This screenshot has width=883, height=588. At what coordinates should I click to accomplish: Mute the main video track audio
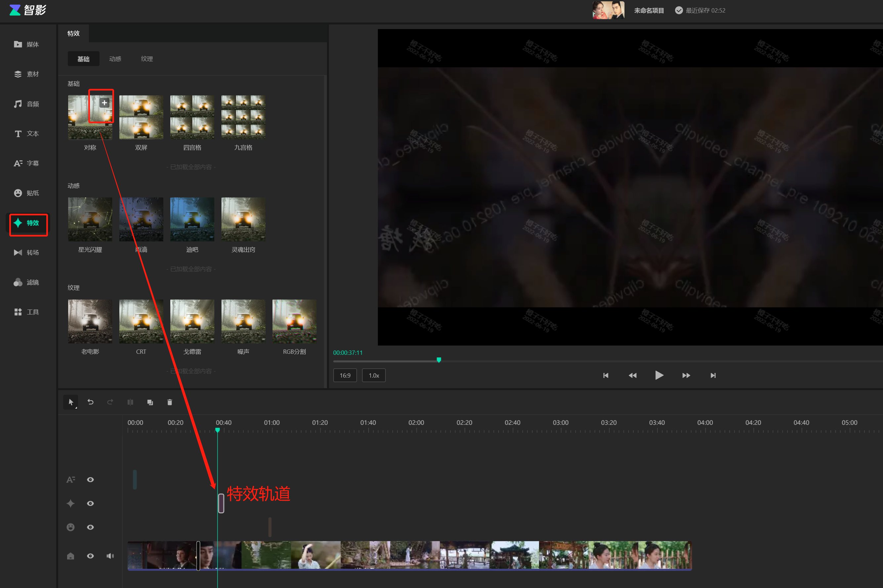coord(110,556)
